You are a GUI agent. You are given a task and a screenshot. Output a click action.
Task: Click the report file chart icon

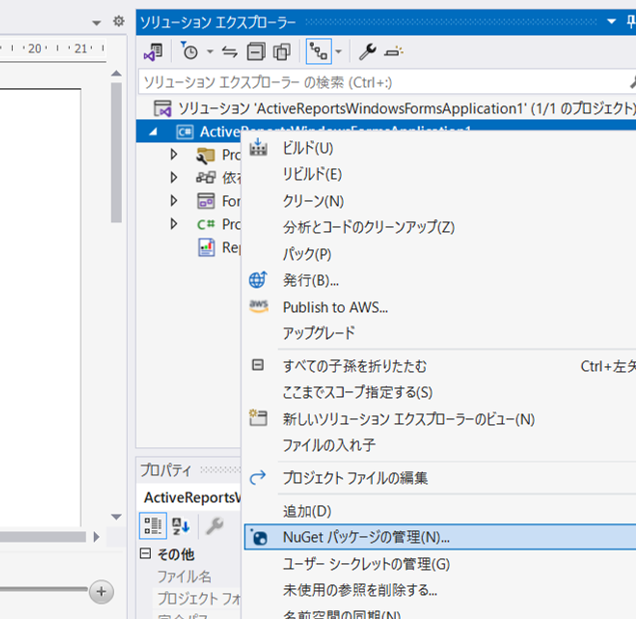[x=206, y=247]
